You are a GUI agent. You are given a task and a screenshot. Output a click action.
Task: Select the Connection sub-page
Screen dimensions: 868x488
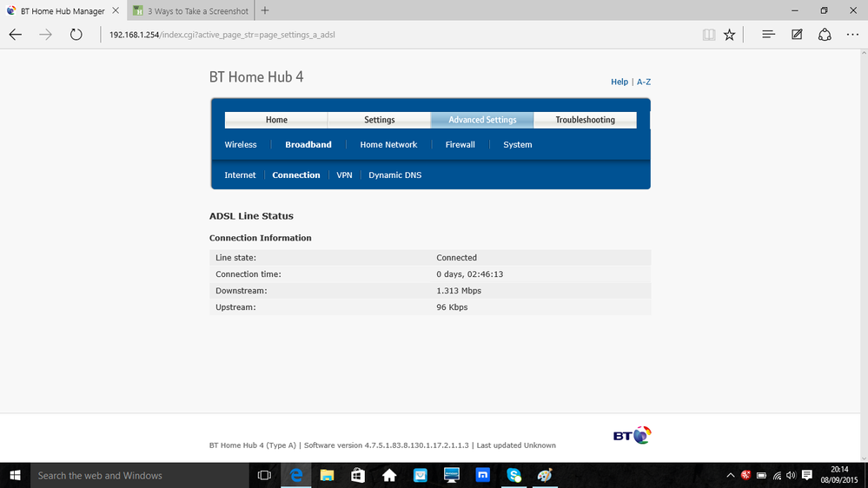coord(296,175)
